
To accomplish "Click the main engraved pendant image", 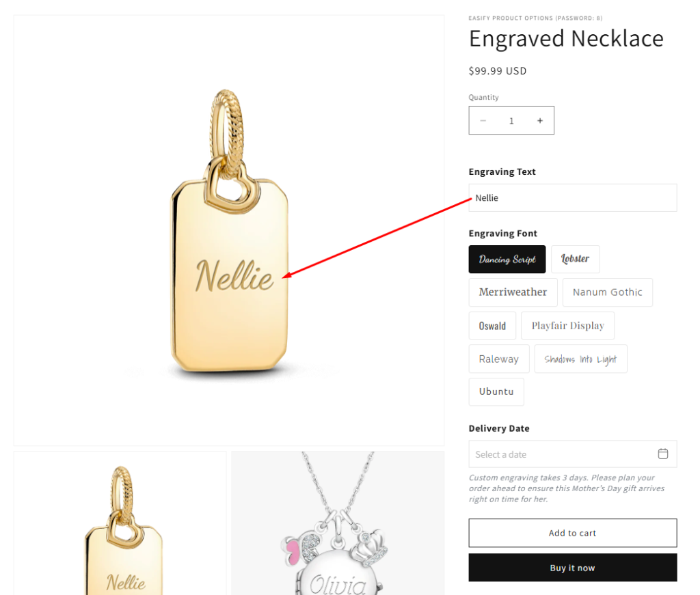I will [229, 231].
